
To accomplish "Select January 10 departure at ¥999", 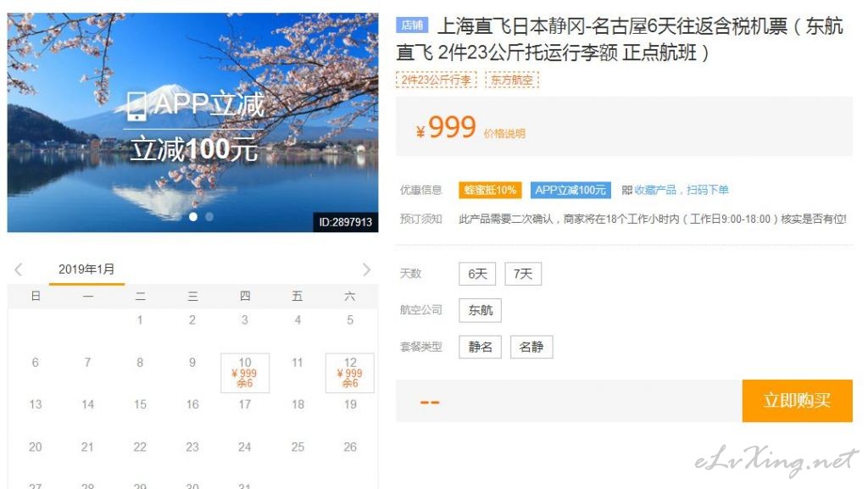I will pos(245,373).
